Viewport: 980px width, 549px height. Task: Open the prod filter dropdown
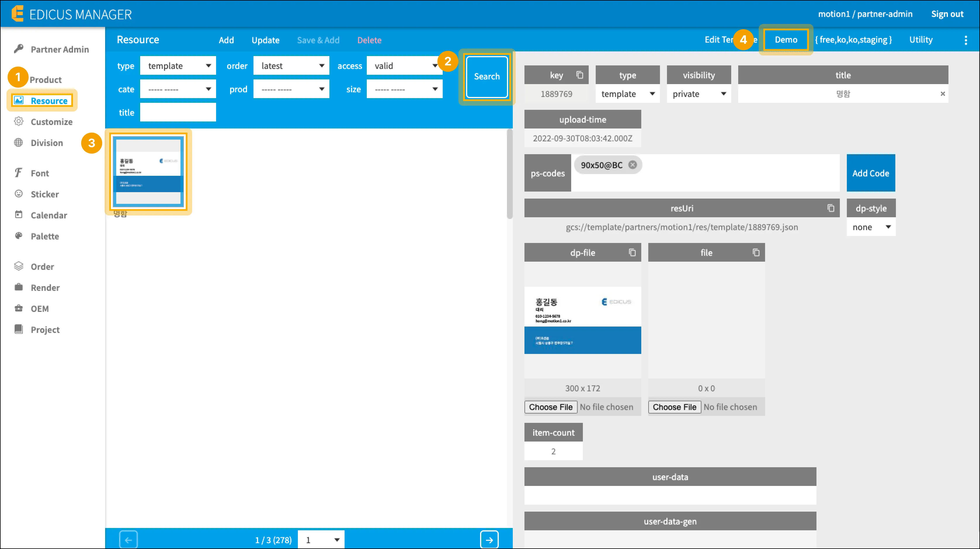[291, 89]
